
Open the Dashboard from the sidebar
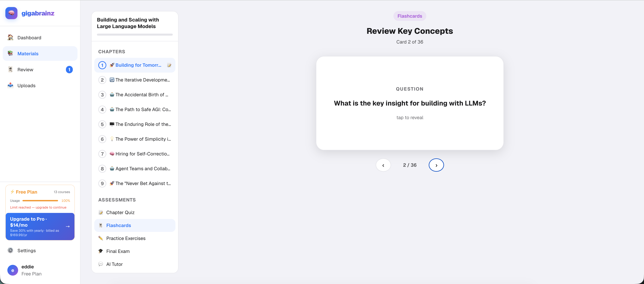pos(29,38)
